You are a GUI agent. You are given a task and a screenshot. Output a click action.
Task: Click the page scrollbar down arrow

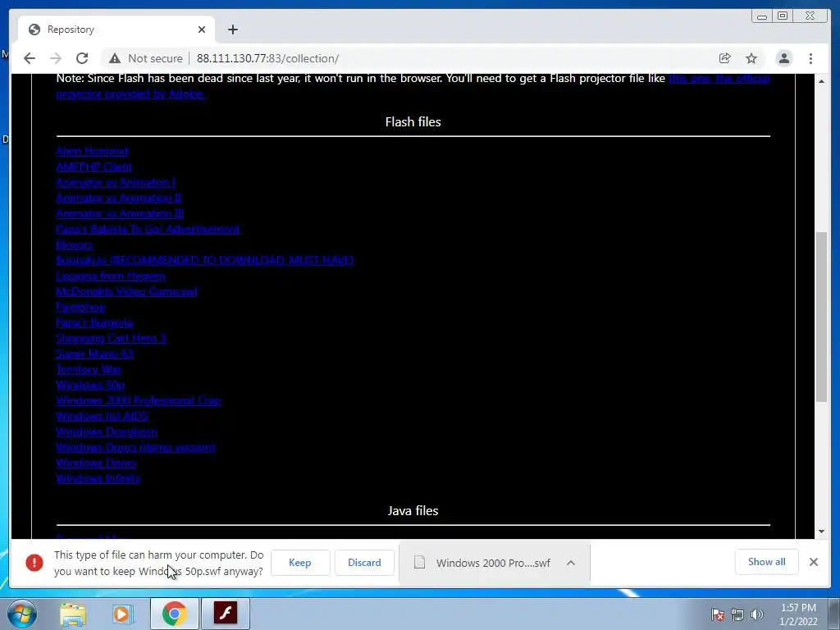pos(821,532)
